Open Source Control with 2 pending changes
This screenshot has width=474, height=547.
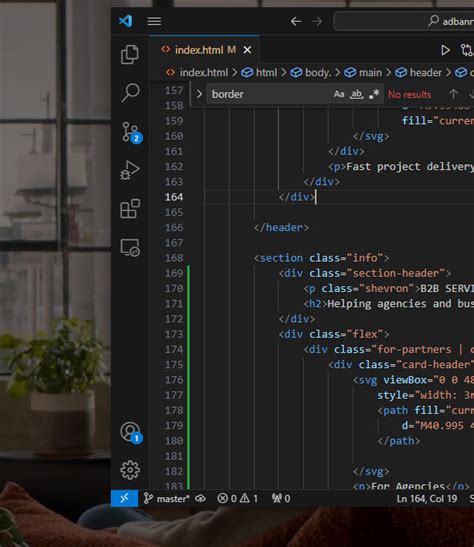pos(131,133)
